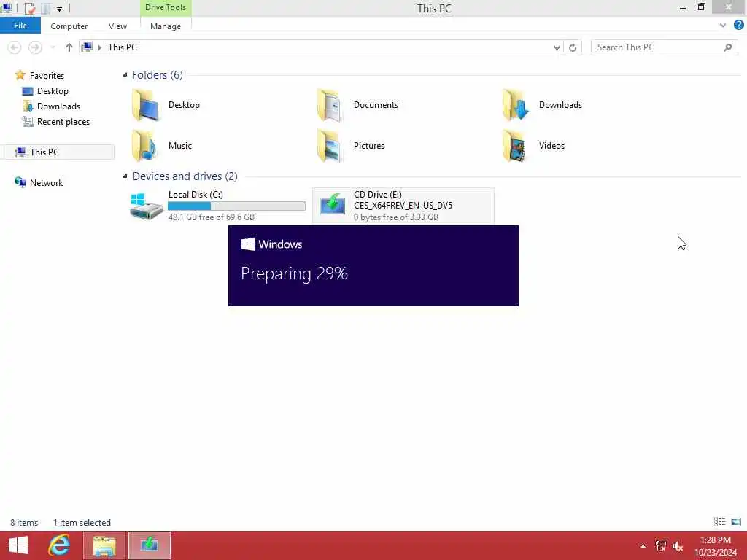This screenshot has height=560, width=747.
Task: Refresh the This PC view
Action: [573, 47]
